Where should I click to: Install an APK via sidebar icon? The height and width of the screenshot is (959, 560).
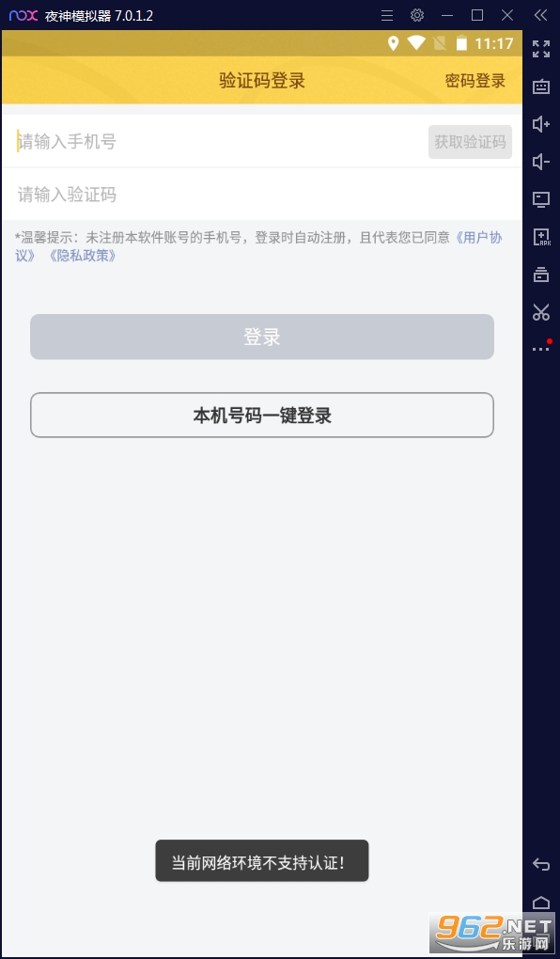pos(541,237)
